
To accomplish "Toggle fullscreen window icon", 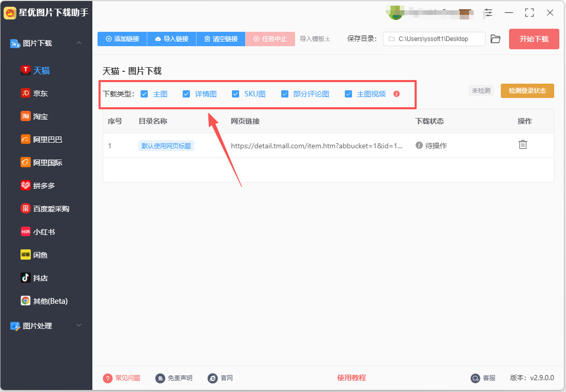I will tap(529, 13).
